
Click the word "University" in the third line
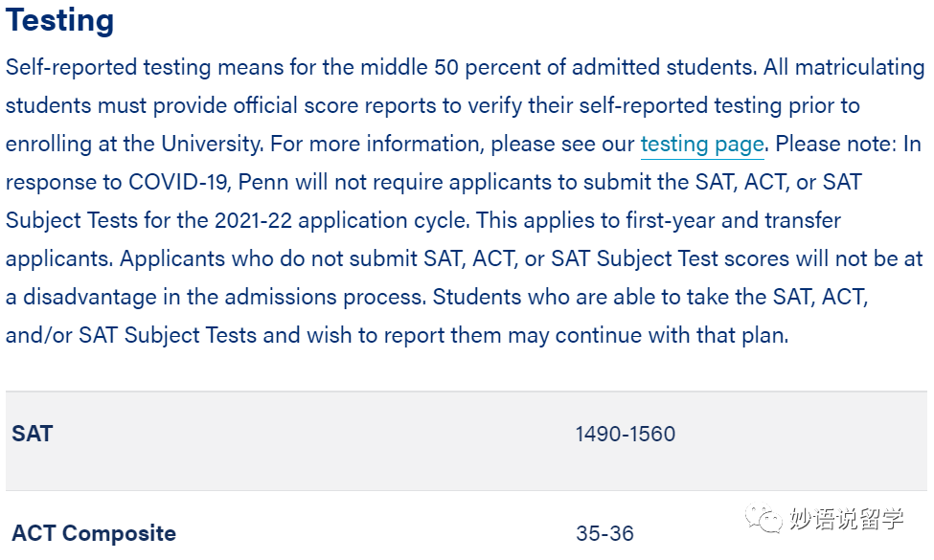pos(212,145)
